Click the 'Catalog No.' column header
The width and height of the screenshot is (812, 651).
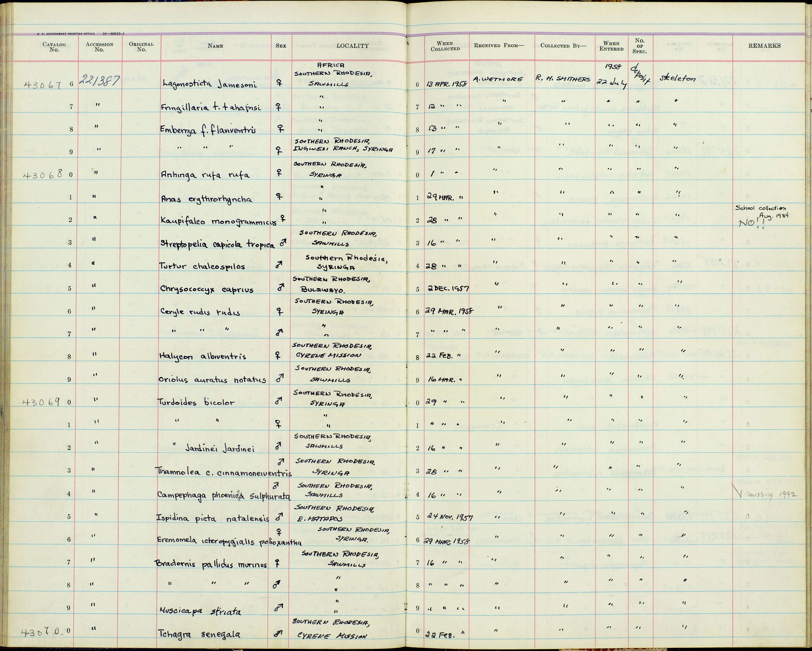pyautogui.click(x=54, y=47)
